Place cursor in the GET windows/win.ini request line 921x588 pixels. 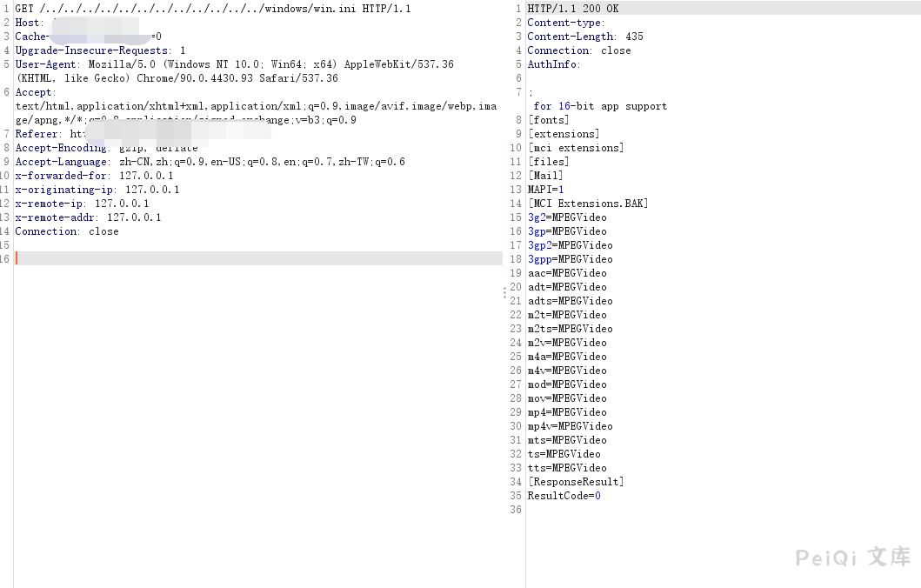[212, 9]
